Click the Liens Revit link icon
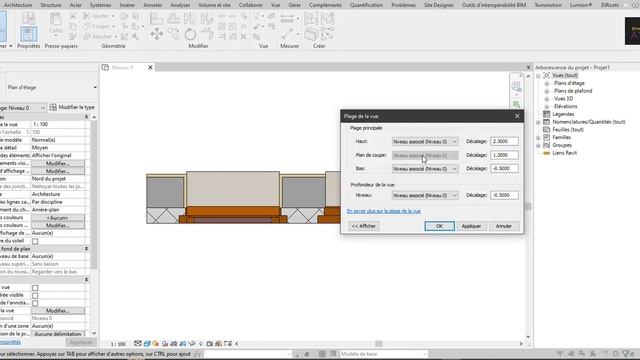The height and width of the screenshot is (360, 640). [547, 153]
